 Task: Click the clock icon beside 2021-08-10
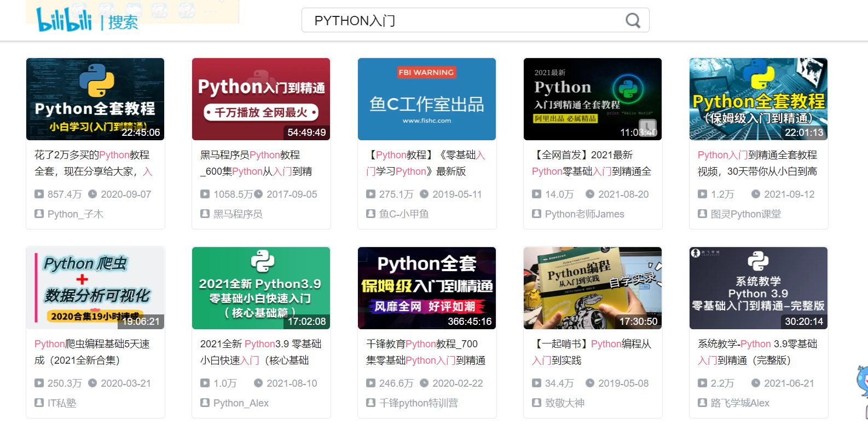(258, 383)
